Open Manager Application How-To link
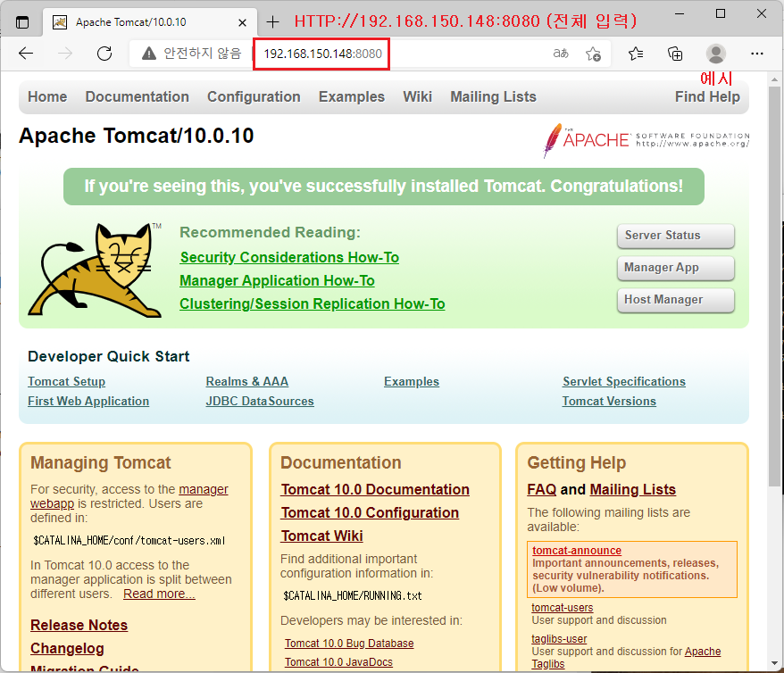This screenshot has height=673, width=784. coord(277,281)
